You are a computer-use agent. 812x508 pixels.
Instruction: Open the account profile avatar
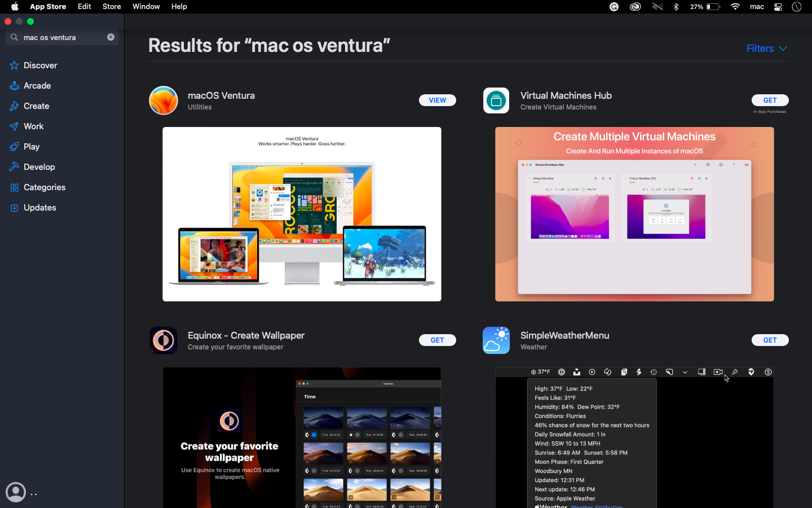(x=16, y=492)
